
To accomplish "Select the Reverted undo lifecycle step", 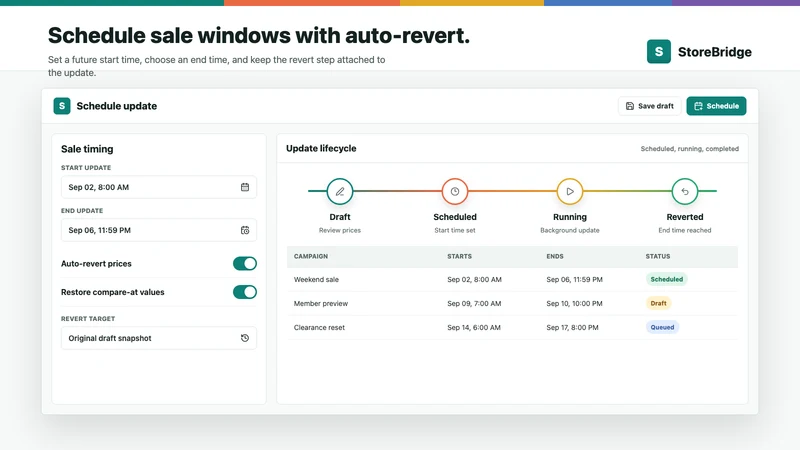I will pos(685,191).
